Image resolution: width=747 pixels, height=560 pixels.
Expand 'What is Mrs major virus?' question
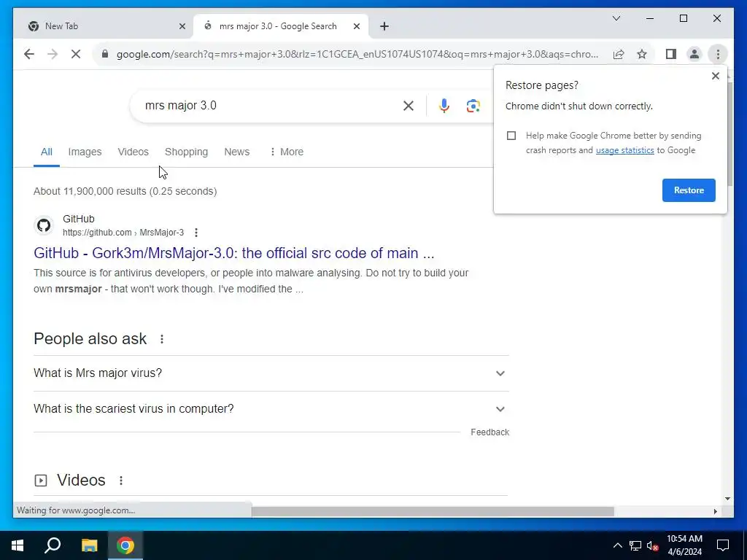(271, 373)
